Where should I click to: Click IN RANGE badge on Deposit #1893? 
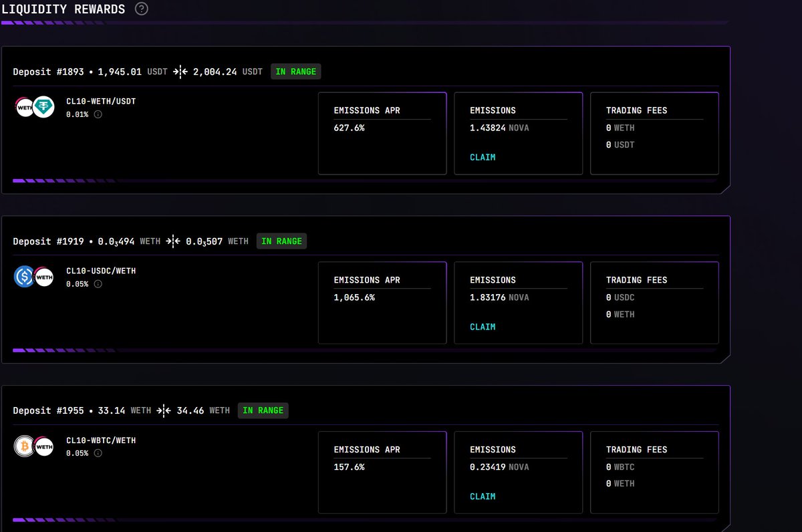[296, 72]
